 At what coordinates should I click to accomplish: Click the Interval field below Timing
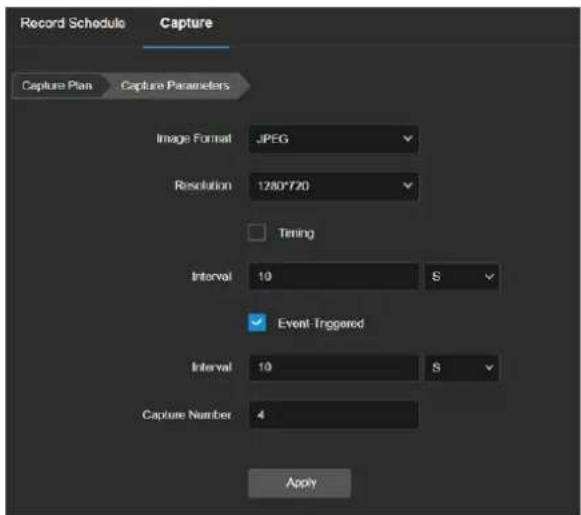click(334, 276)
